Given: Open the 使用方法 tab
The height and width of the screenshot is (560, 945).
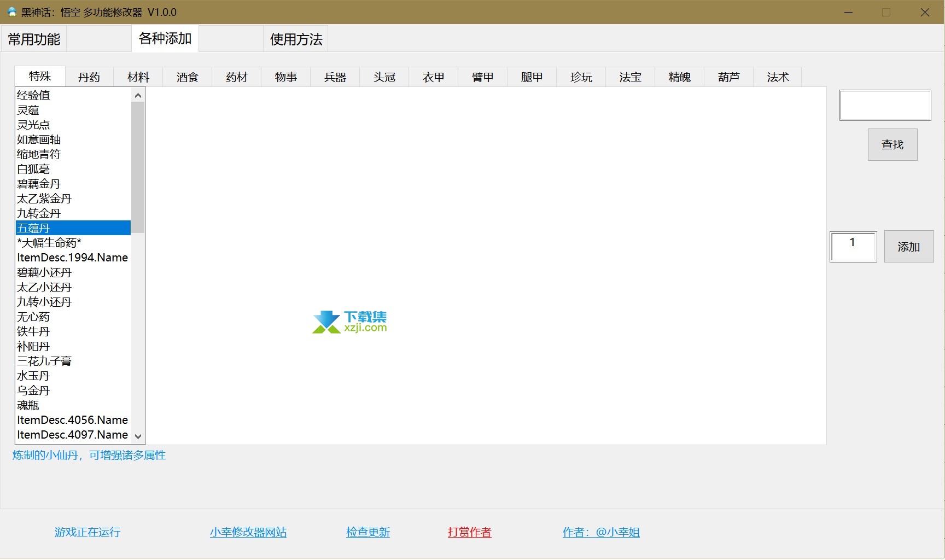Looking at the screenshot, I should click(296, 39).
